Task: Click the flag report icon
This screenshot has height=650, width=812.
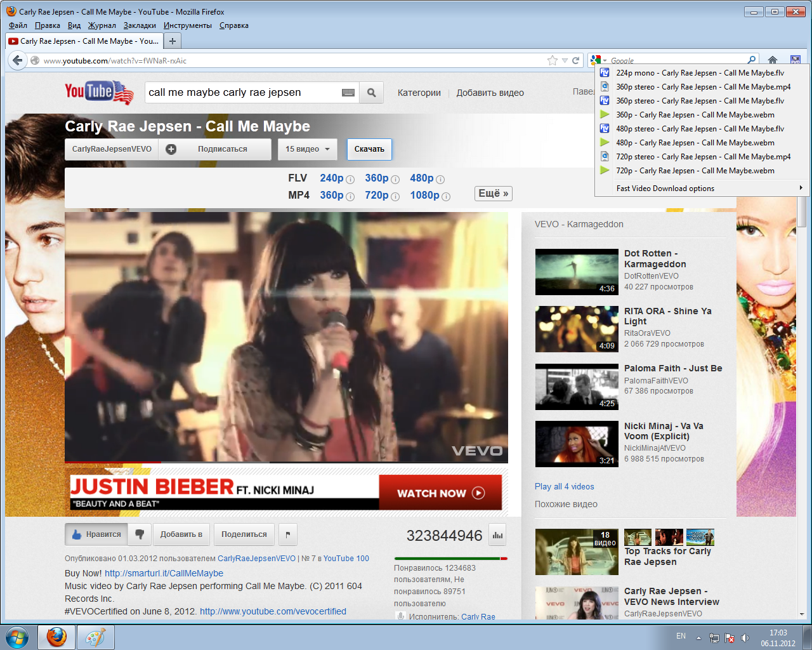Action: click(288, 534)
